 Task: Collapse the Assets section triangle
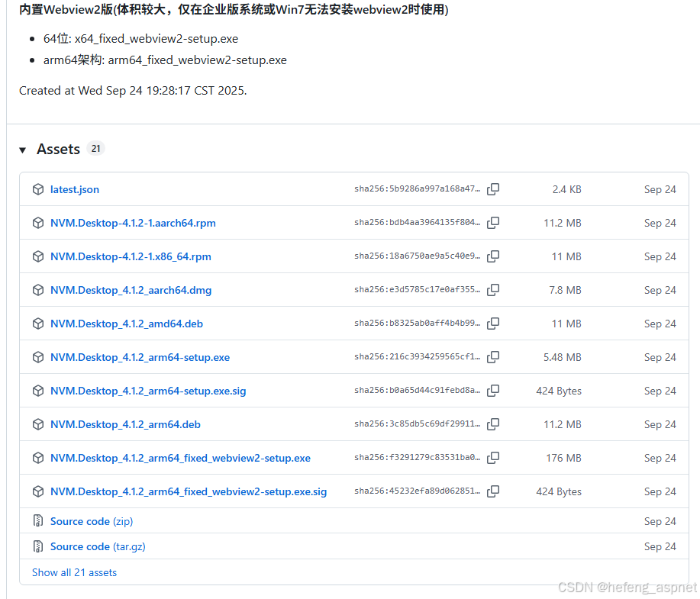[x=23, y=150]
